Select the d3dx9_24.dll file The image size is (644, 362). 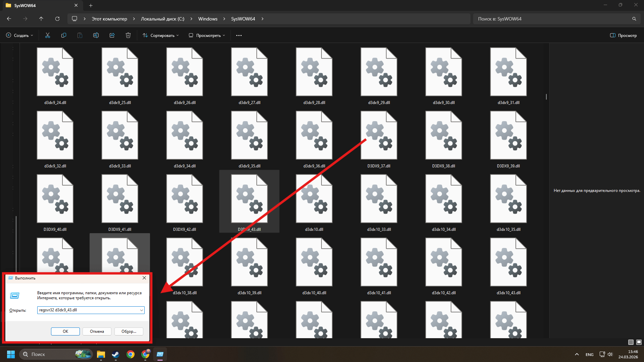pos(55,76)
